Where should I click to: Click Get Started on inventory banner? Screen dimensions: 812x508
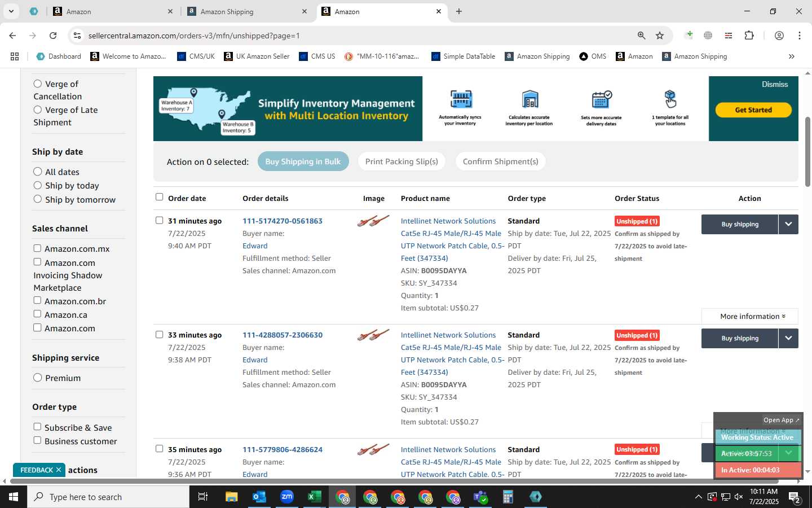753,110
